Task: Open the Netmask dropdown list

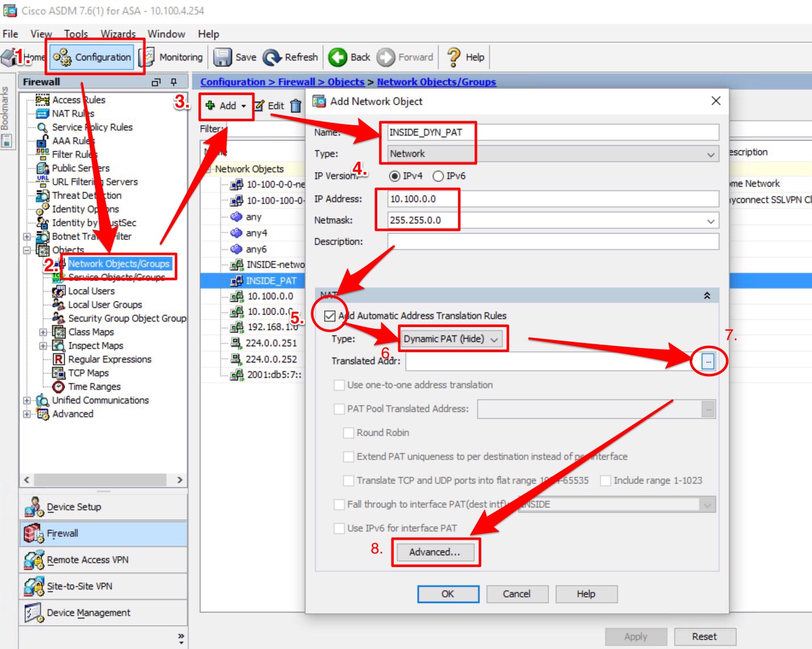Action: tap(711, 221)
